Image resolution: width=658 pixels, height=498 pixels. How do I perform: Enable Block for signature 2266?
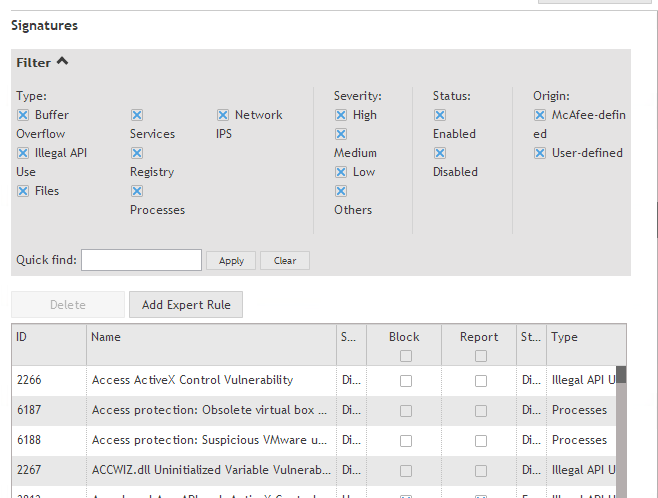[405, 381]
